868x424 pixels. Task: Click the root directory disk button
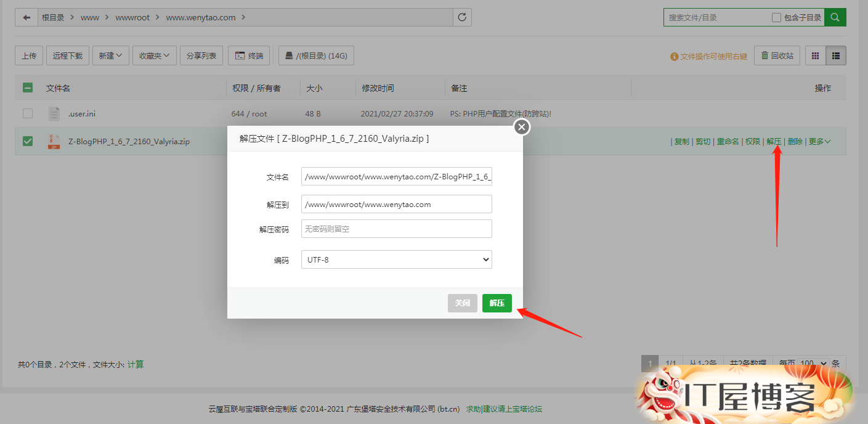pos(316,55)
